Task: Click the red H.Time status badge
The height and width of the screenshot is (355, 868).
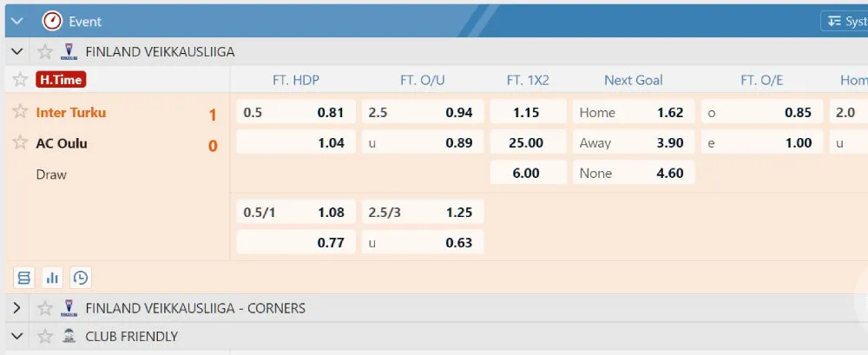Action: [x=61, y=80]
